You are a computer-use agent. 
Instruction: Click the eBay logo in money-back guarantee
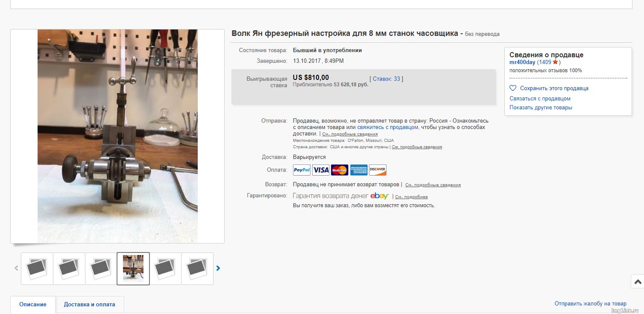coord(380,196)
